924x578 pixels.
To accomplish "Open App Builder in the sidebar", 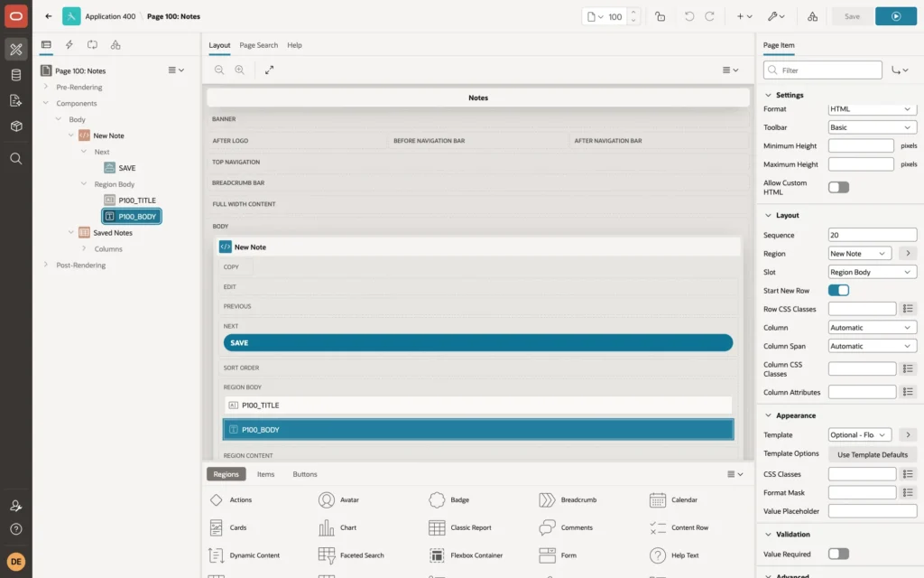I will coord(16,49).
